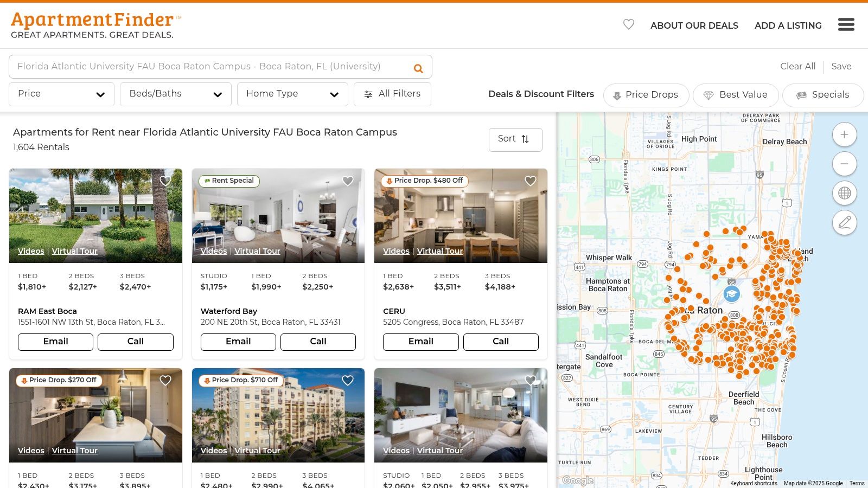
Task: Open Videos for RAM East Boca
Action: pos(31,251)
